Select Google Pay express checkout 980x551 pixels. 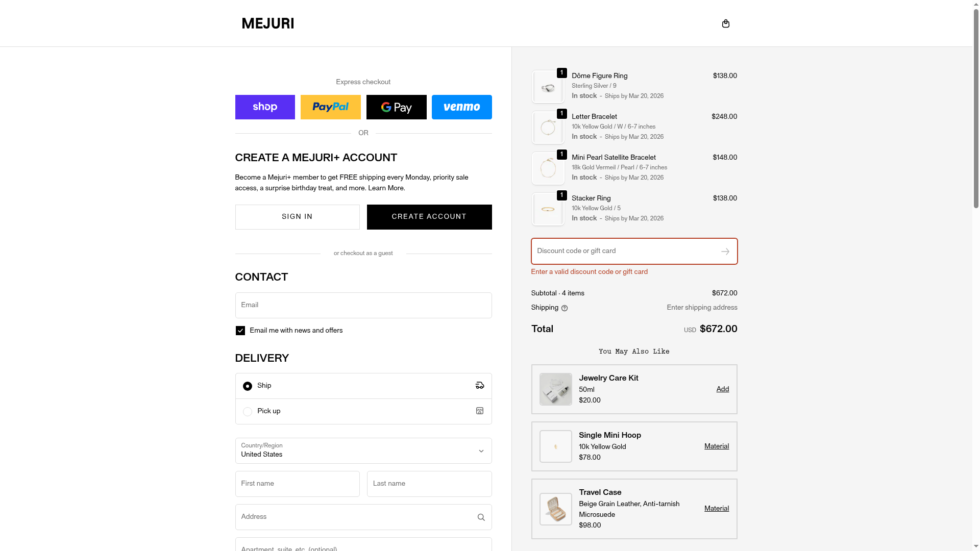coord(396,107)
